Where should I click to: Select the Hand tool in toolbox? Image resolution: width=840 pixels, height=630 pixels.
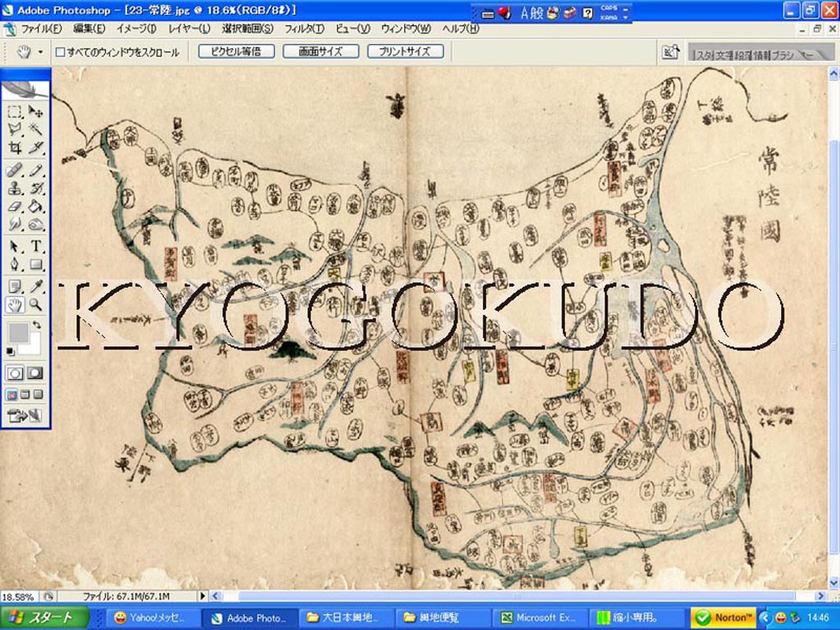(x=15, y=305)
